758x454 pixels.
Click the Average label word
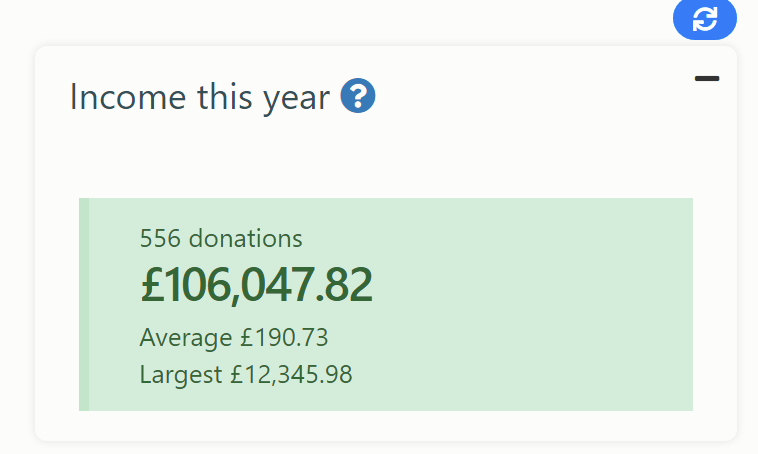click(186, 337)
